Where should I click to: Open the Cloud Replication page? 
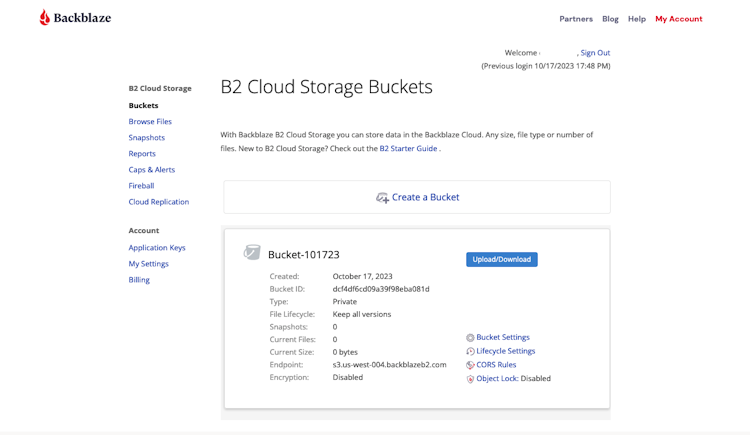159,202
